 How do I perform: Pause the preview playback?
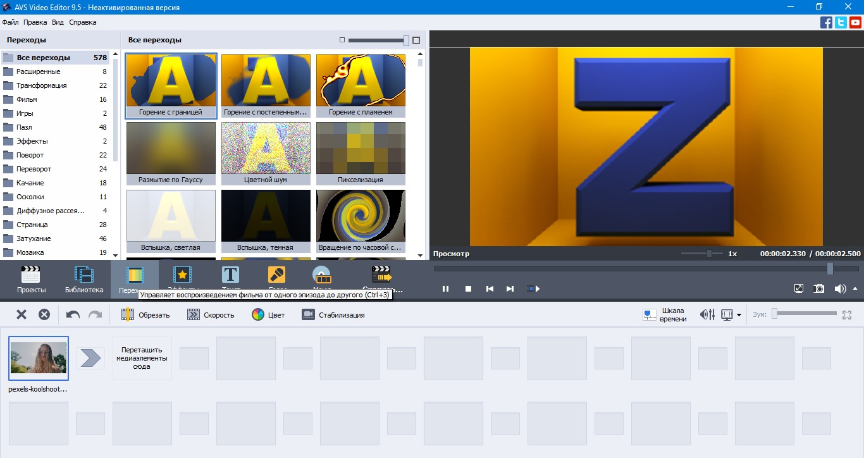[x=446, y=289]
